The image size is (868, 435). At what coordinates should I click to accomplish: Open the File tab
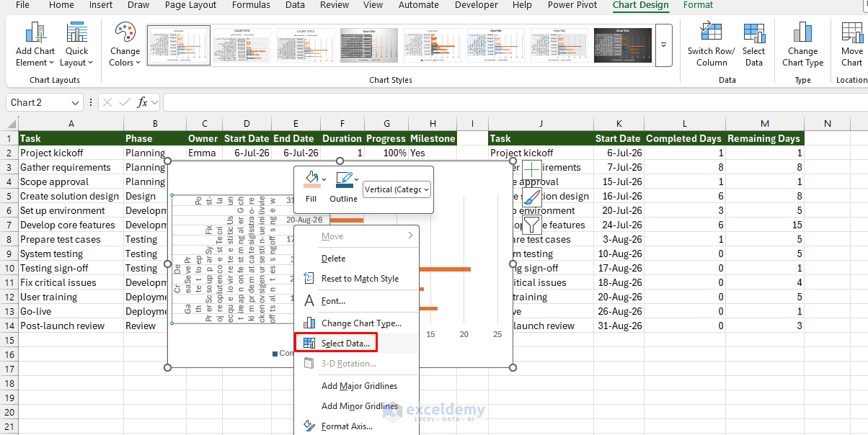(x=22, y=5)
